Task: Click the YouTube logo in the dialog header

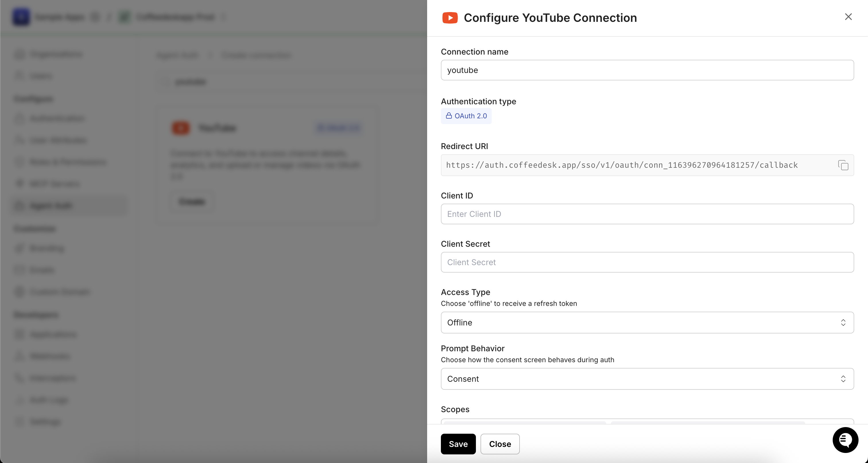Action: pos(449,18)
